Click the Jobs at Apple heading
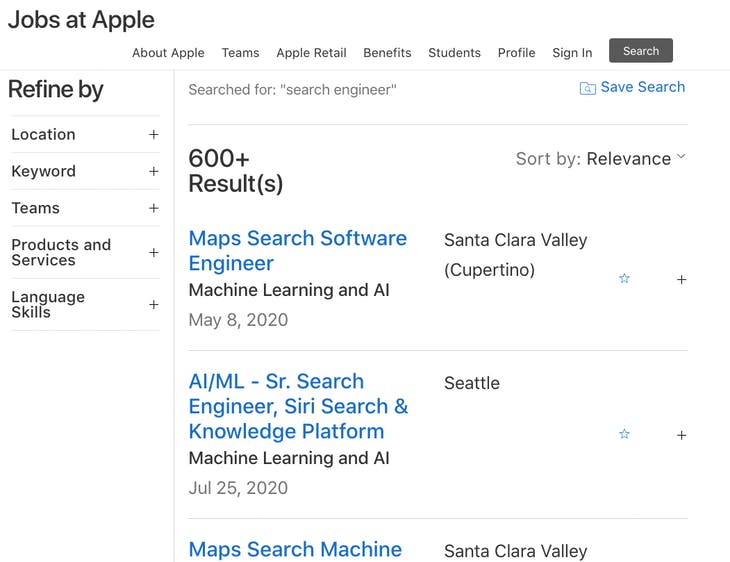 tap(81, 20)
